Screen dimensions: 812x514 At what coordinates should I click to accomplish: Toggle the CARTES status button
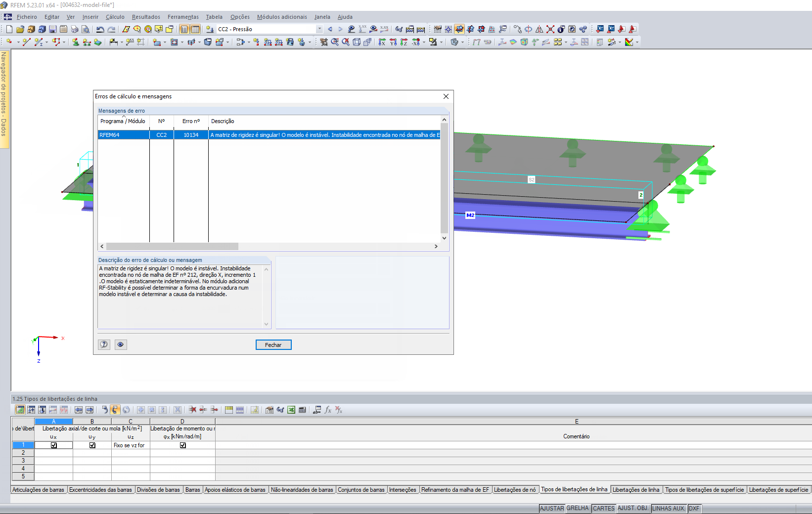coord(604,509)
